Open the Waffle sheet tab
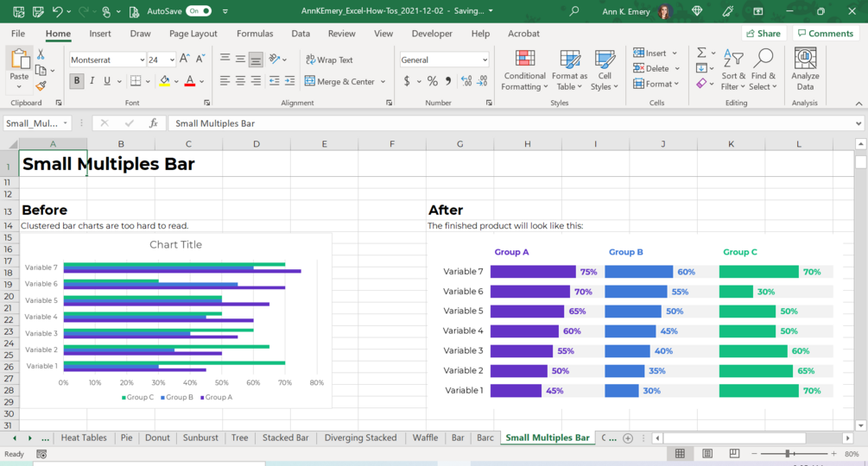The image size is (868, 466). click(x=425, y=438)
